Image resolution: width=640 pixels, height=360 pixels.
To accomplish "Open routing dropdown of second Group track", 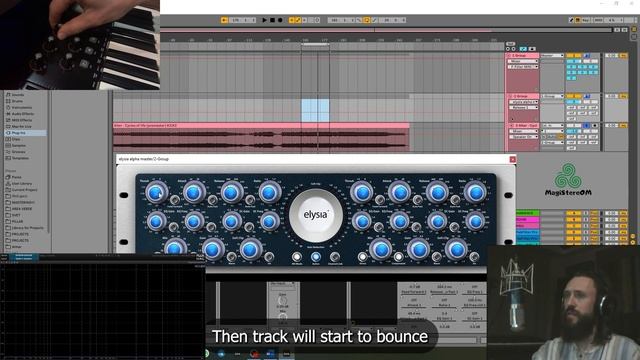I will pyautogui.click(x=552, y=96).
